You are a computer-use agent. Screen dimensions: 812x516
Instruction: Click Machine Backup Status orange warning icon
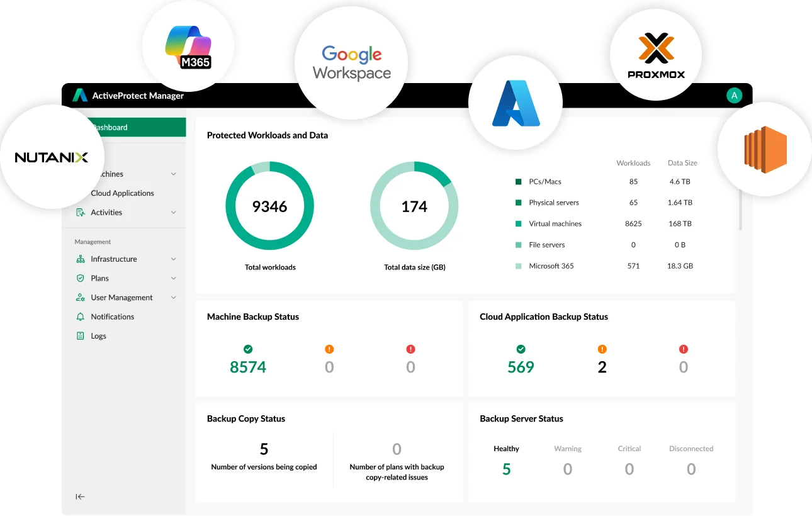pos(329,349)
